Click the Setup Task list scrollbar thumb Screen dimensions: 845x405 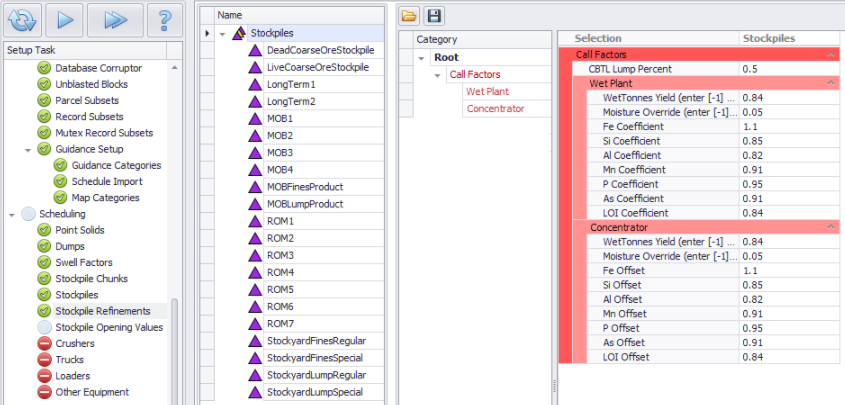click(175, 350)
